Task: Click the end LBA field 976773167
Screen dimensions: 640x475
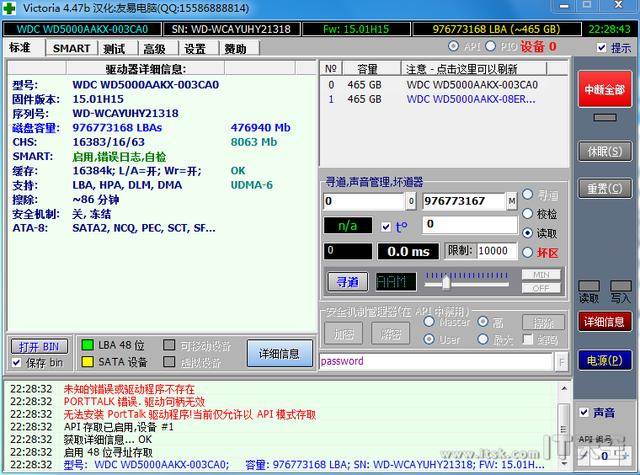Action: [464, 201]
